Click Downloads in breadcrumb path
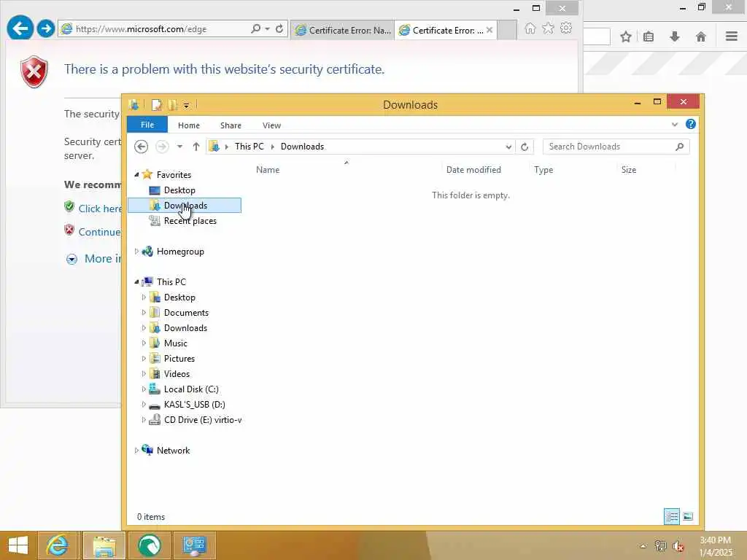This screenshot has height=560, width=747. coord(302,146)
